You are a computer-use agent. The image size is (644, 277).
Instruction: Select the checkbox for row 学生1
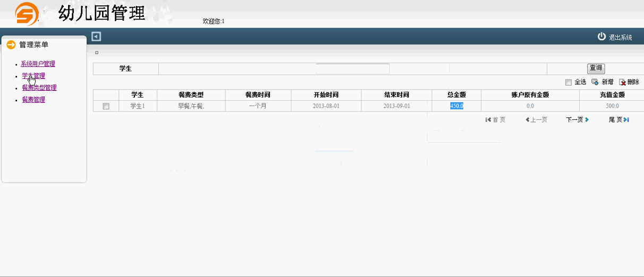click(x=106, y=106)
